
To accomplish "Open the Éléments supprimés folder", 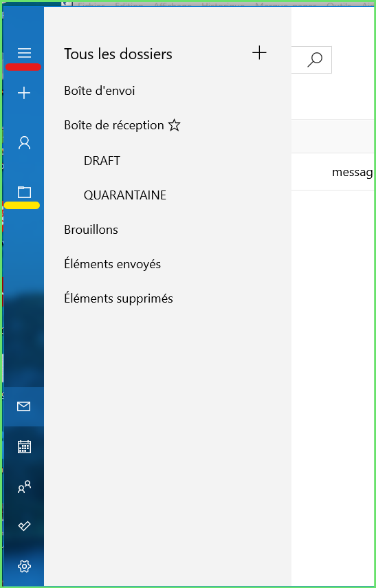I will pyautogui.click(x=118, y=298).
